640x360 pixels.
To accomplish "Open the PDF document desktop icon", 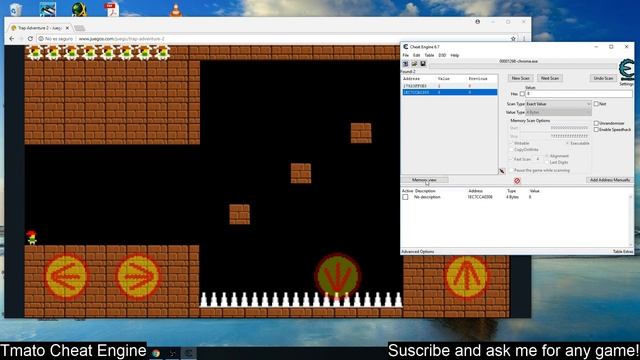I will click(x=111, y=9).
